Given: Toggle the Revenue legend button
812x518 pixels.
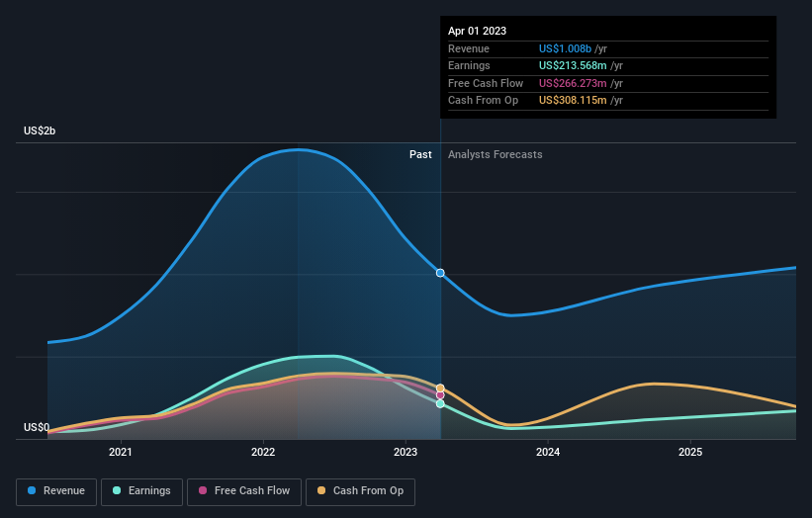Looking at the screenshot, I should (x=56, y=491).
